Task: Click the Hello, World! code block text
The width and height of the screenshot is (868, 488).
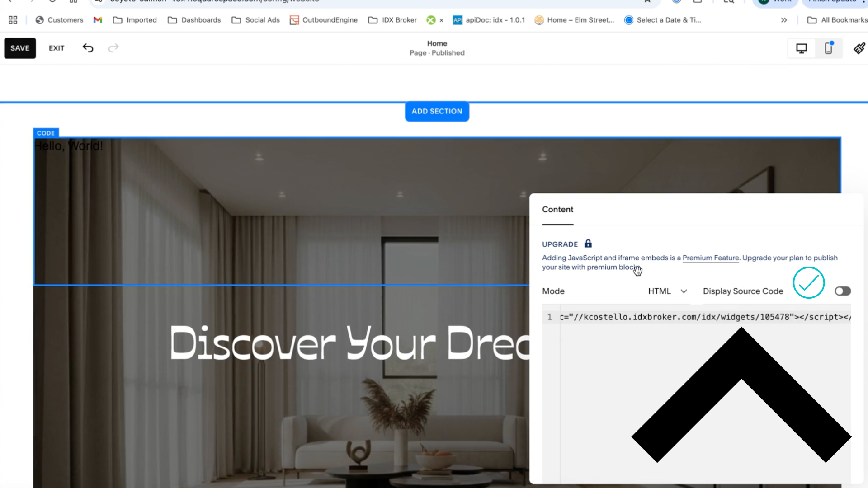Action: 69,146
